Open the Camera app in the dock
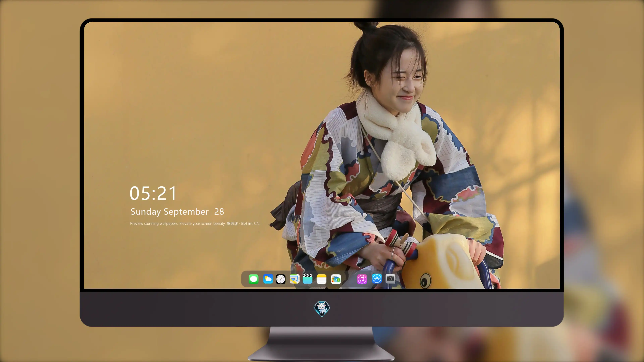This screenshot has height=362, width=644. click(x=390, y=279)
